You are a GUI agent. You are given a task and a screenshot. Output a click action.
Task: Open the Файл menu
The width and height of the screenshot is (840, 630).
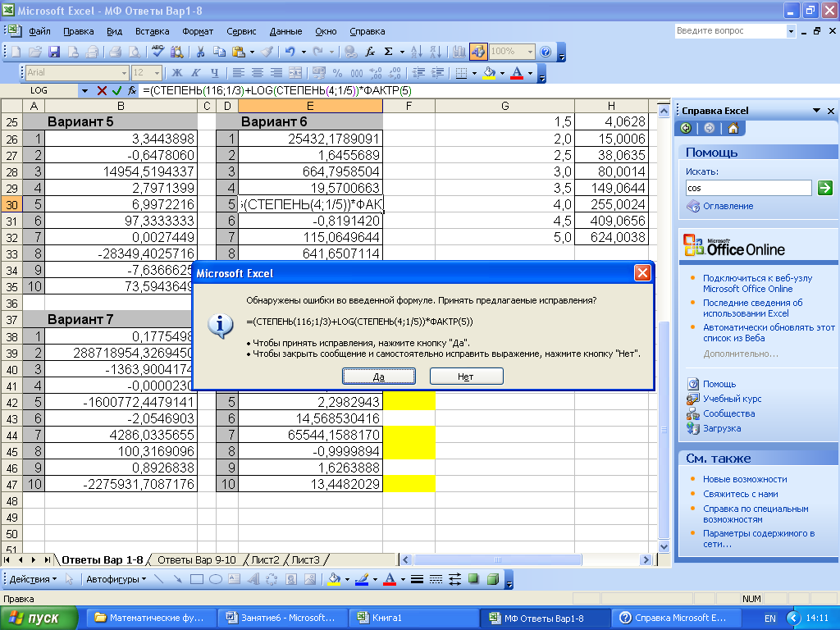point(39,31)
